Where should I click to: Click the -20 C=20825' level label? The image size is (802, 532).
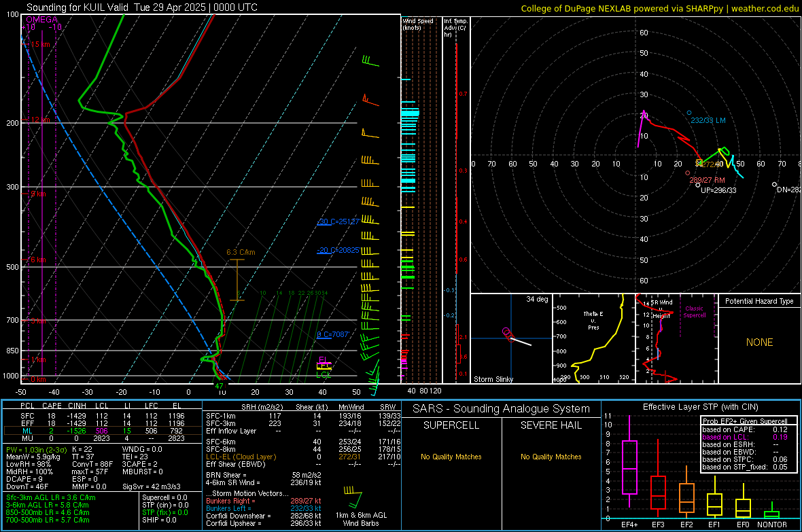click(x=338, y=250)
